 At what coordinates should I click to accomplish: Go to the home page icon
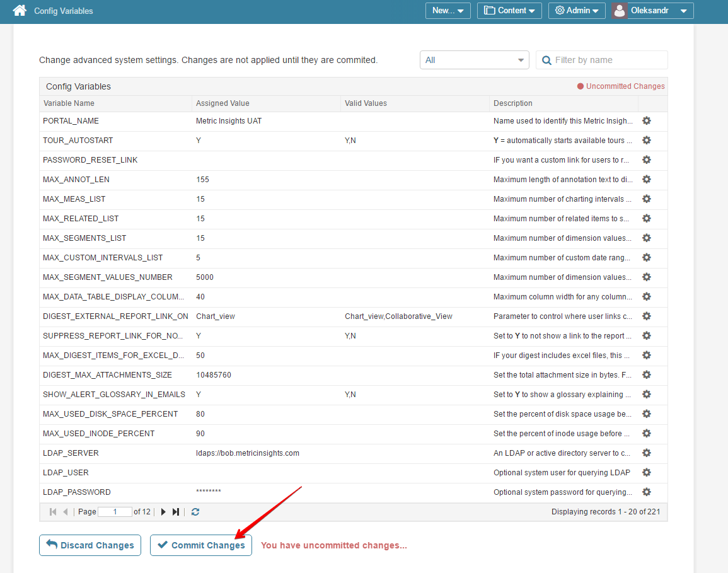pyautogui.click(x=20, y=10)
